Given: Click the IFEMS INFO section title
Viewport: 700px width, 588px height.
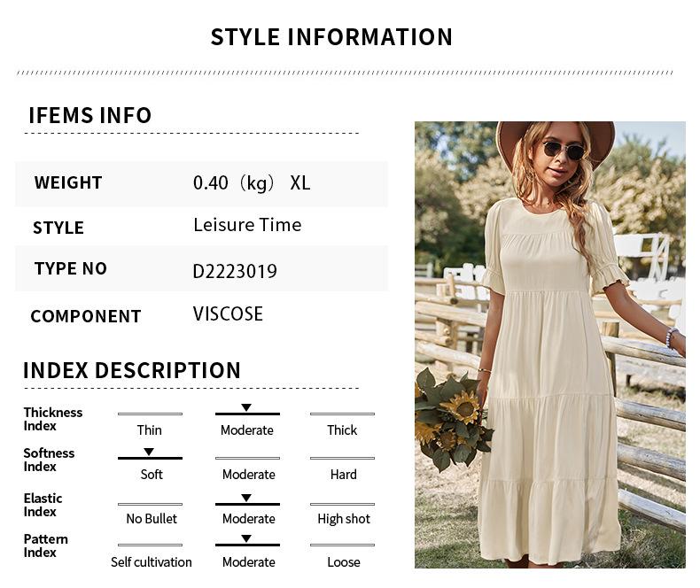Looking at the screenshot, I should [x=89, y=115].
